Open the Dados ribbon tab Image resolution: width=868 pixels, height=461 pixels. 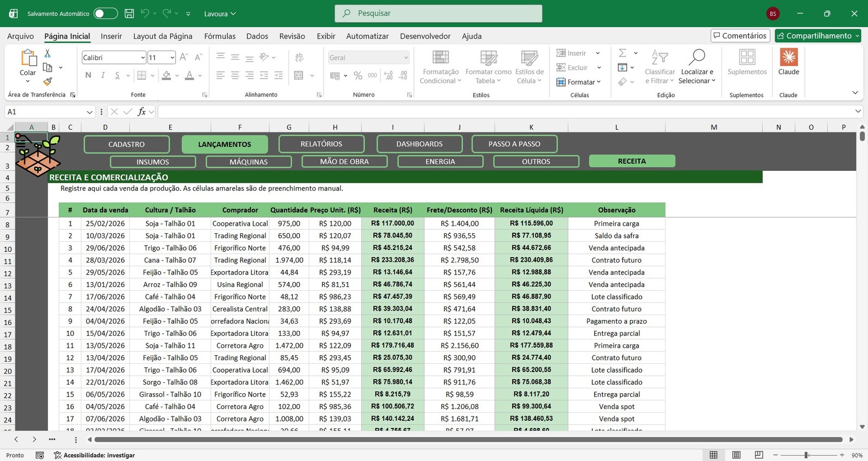[x=257, y=36]
